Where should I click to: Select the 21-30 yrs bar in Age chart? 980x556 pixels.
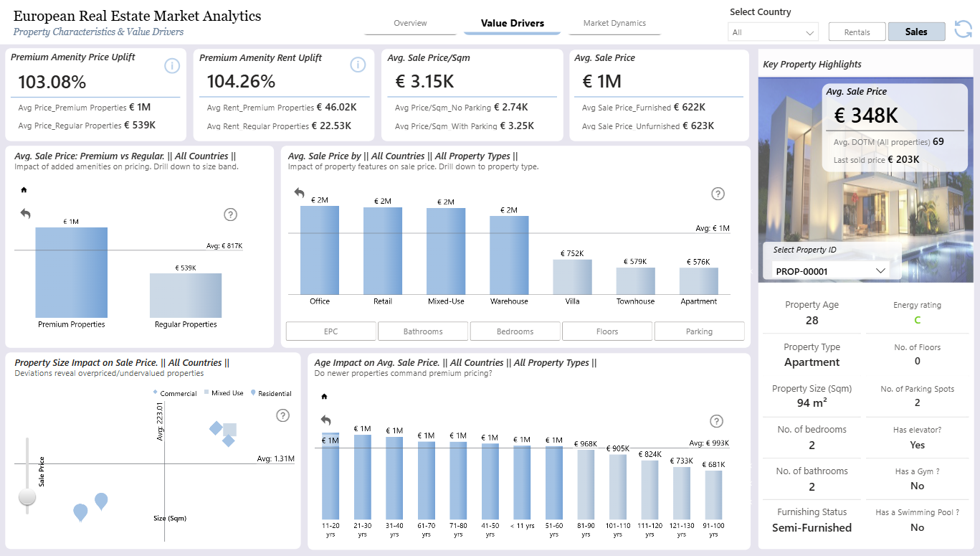(363, 478)
